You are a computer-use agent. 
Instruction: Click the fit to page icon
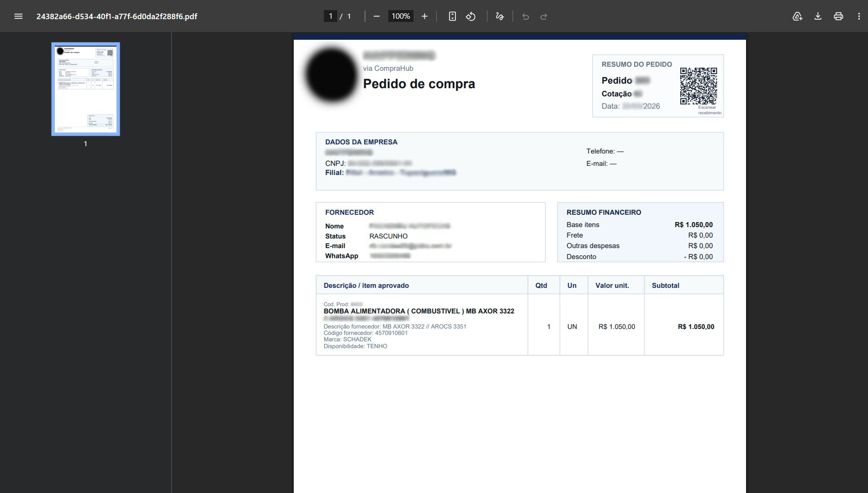point(452,16)
